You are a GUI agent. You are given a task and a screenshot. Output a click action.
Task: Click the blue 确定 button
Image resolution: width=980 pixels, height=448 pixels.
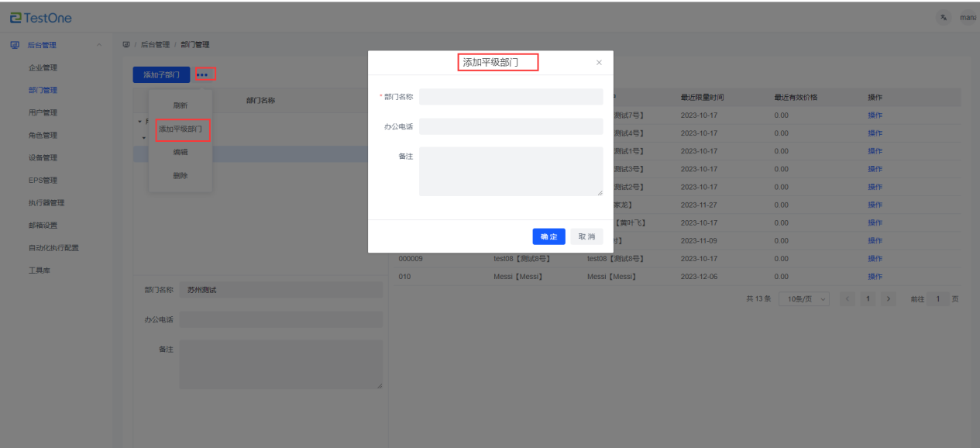548,236
